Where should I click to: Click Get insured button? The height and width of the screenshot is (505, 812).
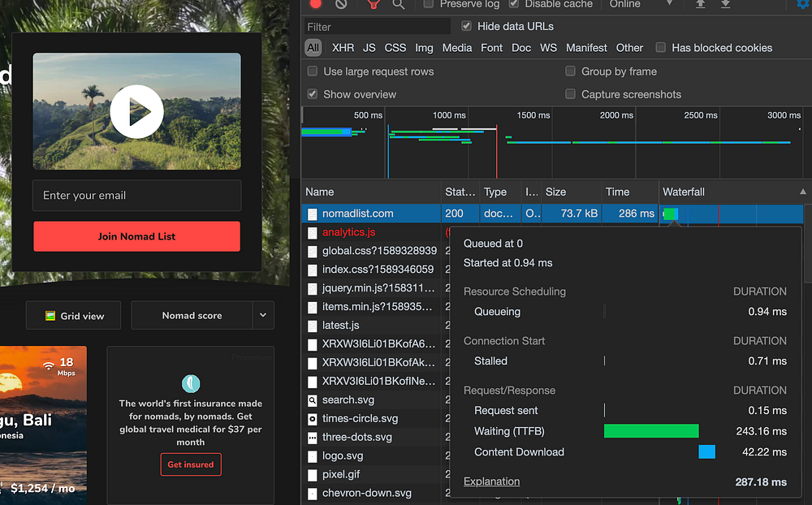pos(191,464)
